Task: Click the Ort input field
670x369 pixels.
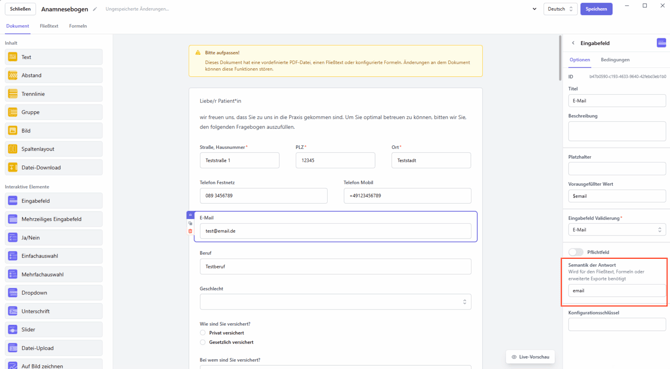Action: click(431, 160)
